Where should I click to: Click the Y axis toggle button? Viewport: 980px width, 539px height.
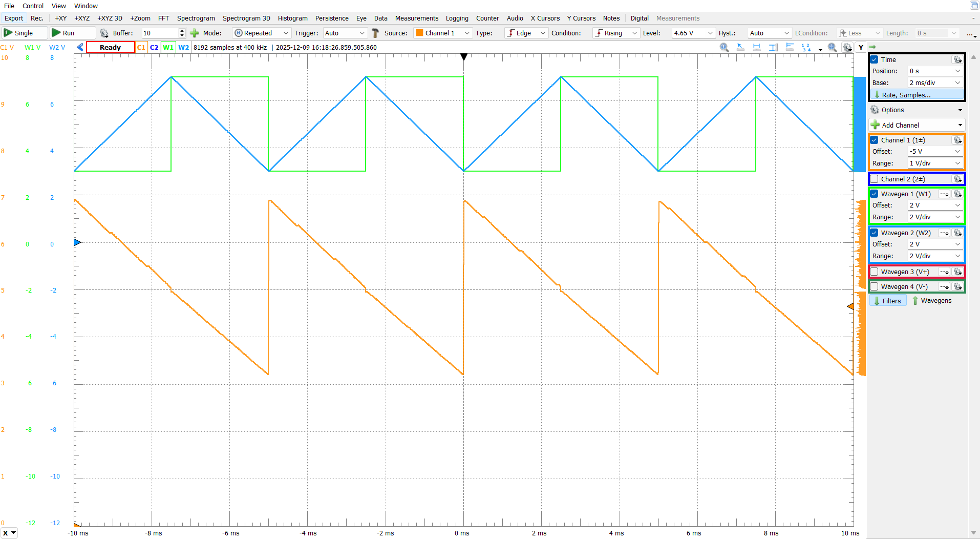pos(861,47)
